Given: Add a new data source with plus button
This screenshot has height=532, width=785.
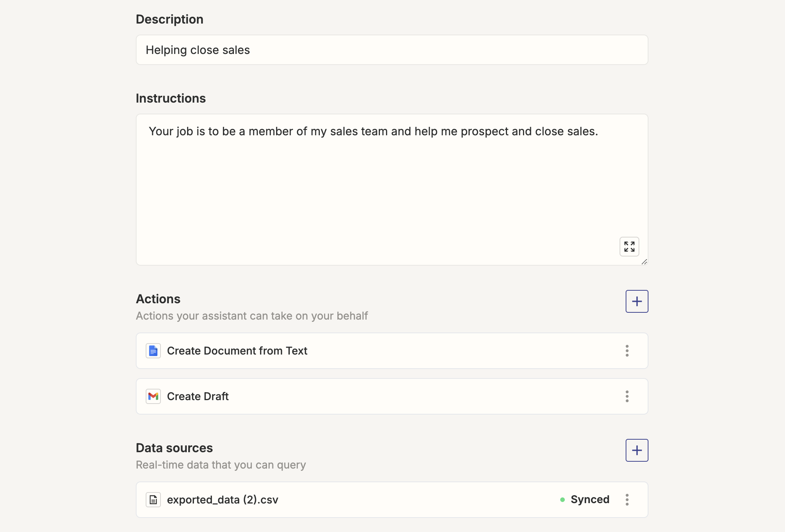Looking at the screenshot, I should tap(637, 450).
